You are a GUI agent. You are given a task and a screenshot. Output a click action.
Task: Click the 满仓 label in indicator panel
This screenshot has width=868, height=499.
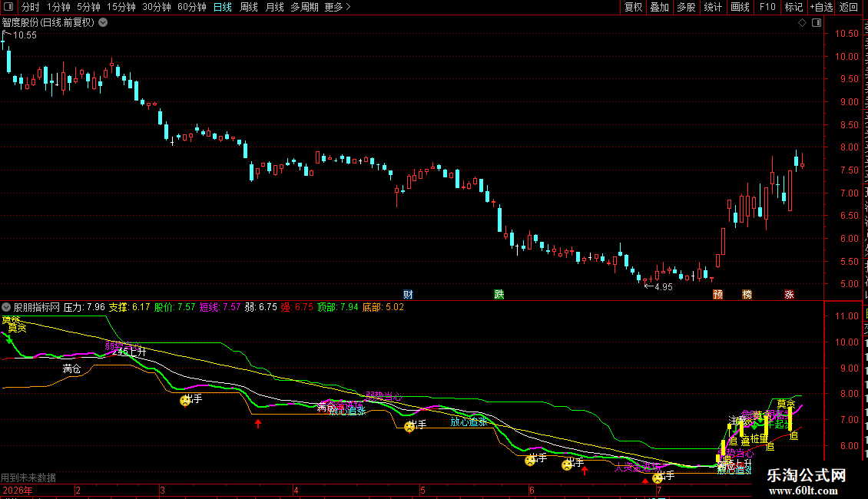point(71,369)
